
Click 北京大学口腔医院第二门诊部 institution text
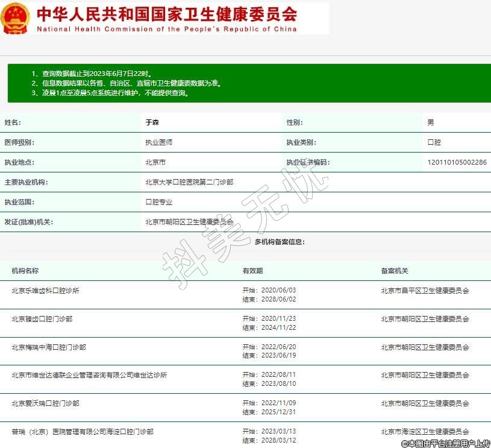click(189, 182)
